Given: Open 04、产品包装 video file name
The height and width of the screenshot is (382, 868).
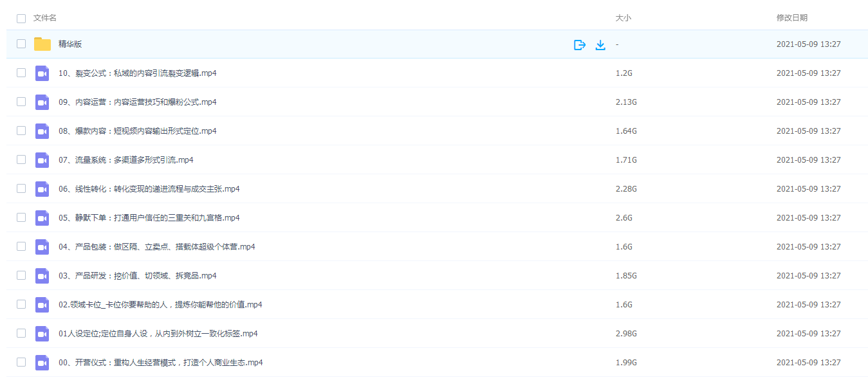Looking at the screenshot, I should (x=157, y=247).
